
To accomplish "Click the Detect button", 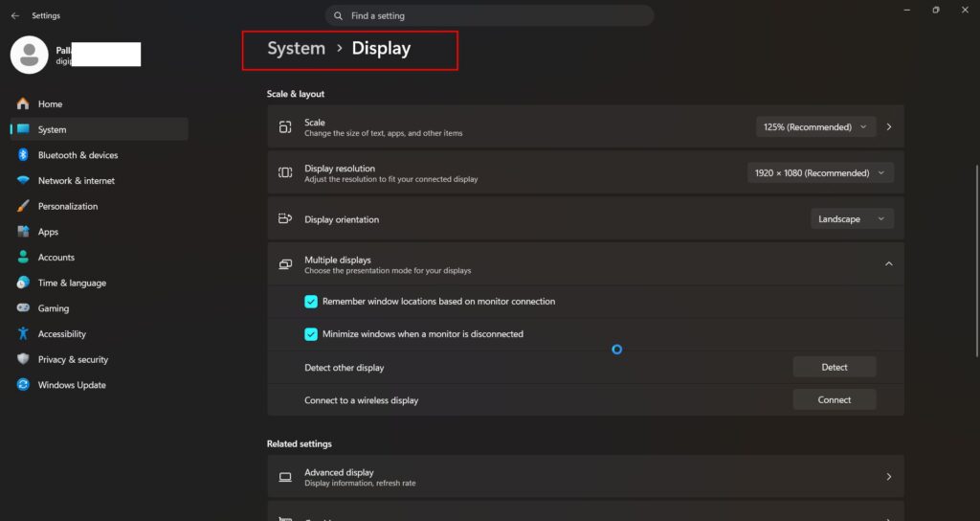I will pos(835,367).
